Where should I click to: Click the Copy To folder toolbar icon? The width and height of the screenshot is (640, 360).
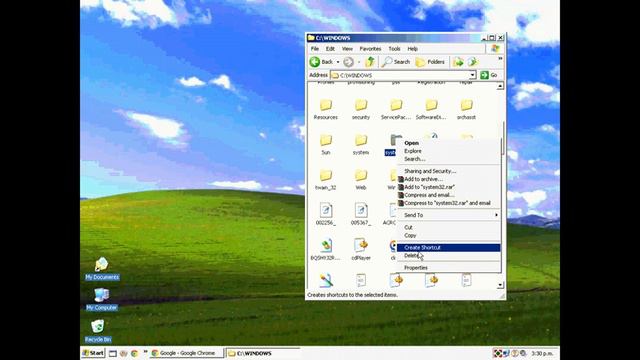pos(473,62)
